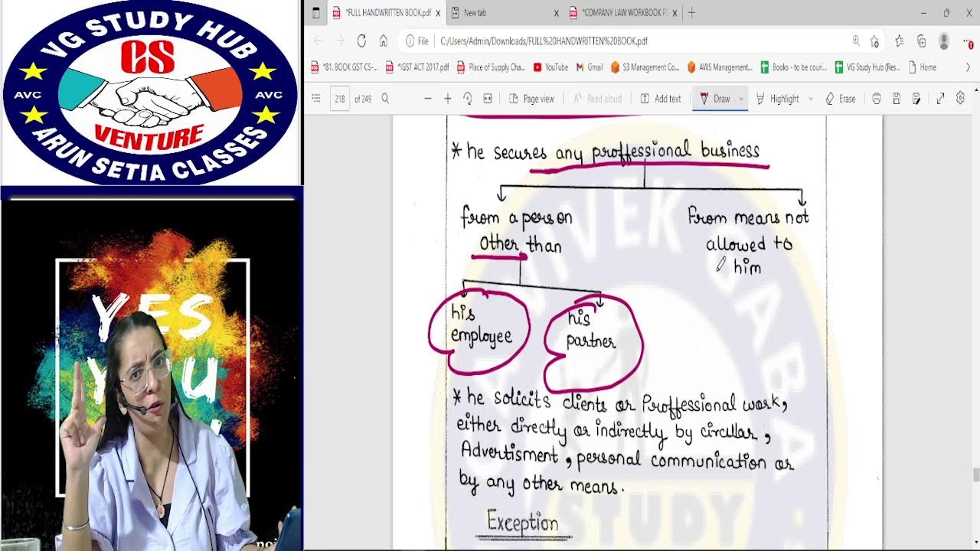Open the S3 Management Console bookmark
The image size is (980, 551).
(x=645, y=67)
